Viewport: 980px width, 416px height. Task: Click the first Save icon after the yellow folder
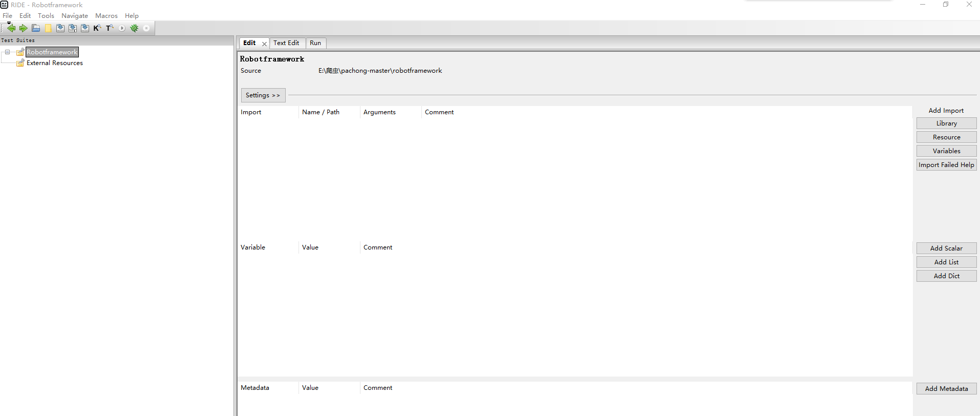point(60,28)
